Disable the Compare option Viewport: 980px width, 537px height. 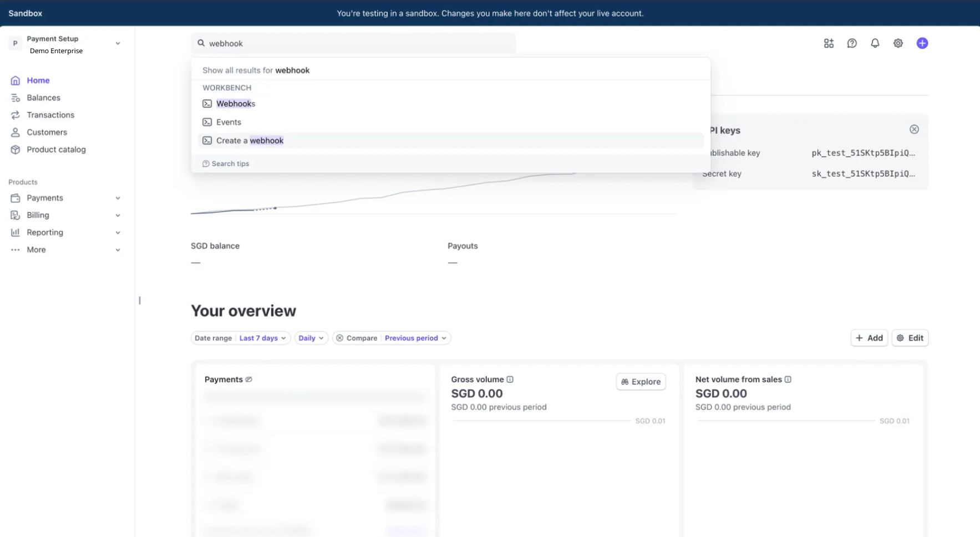coord(340,337)
